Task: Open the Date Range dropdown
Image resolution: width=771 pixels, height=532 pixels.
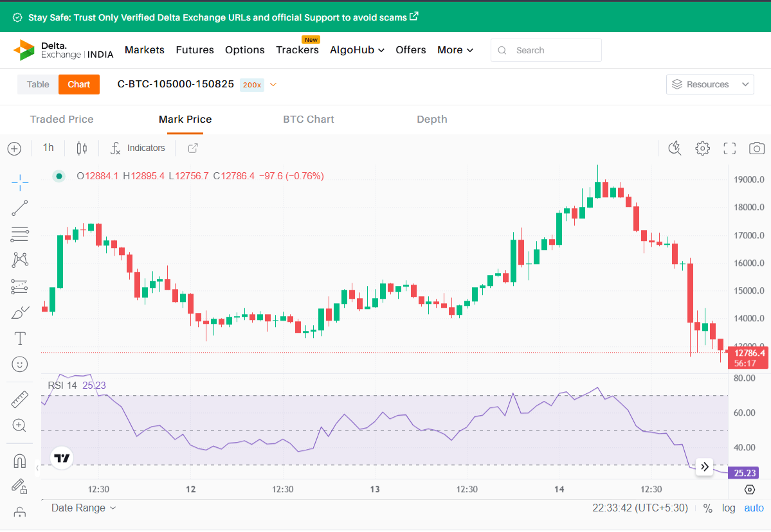Action: coord(84,508)
